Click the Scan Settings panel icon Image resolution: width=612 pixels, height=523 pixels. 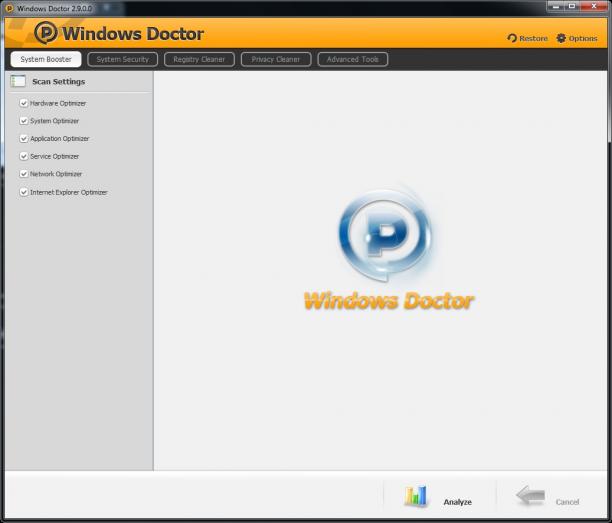tap(18, 81)
